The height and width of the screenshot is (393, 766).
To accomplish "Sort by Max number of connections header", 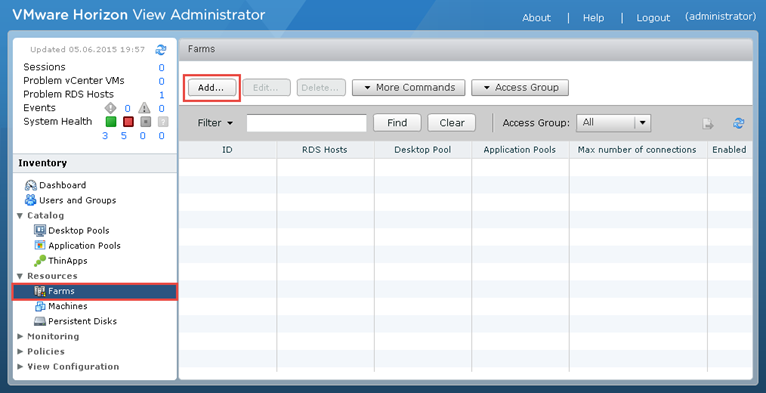I will [x=638, y=150].
